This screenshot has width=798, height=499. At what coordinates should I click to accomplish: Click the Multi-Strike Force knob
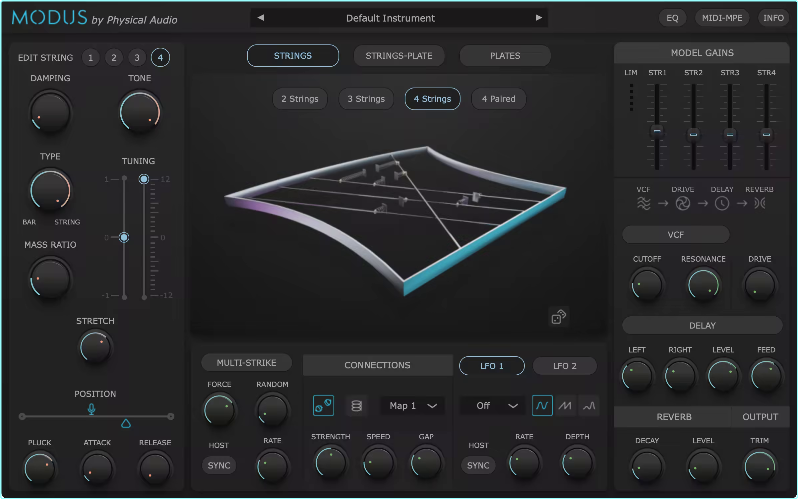pyautogui.click(x=219, y=410)
